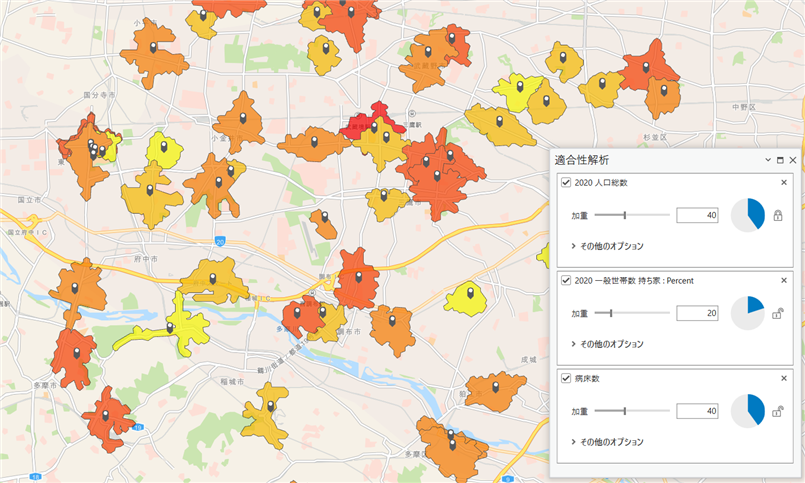Toggle the 病床数 checkbox
Screen dimensions: 805x483
click(x=566, y=379)
